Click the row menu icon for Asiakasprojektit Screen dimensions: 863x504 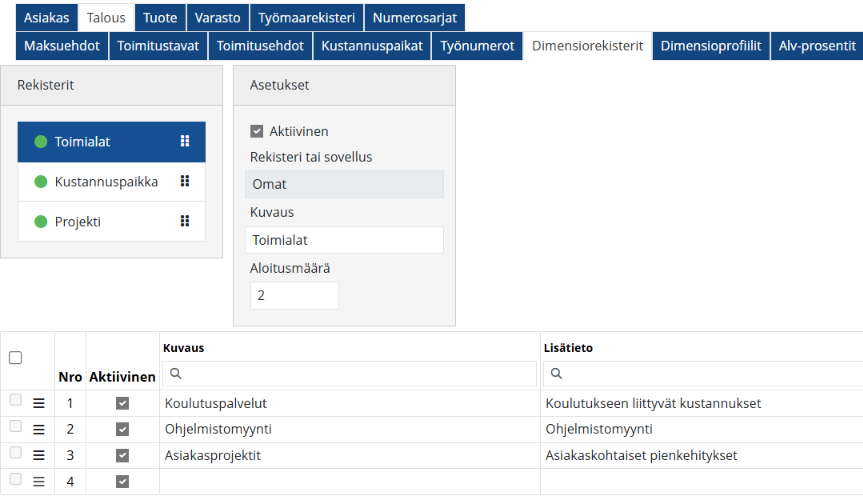tap(39, 455)
